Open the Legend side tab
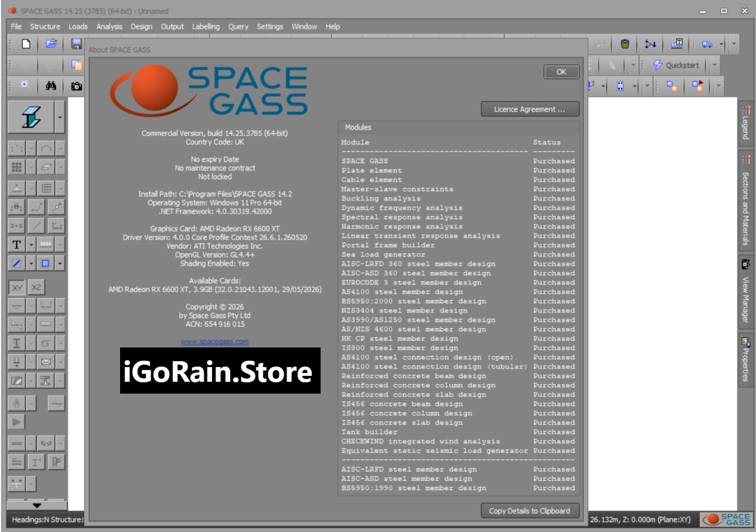The image size is (756, 532). [746, 123]
